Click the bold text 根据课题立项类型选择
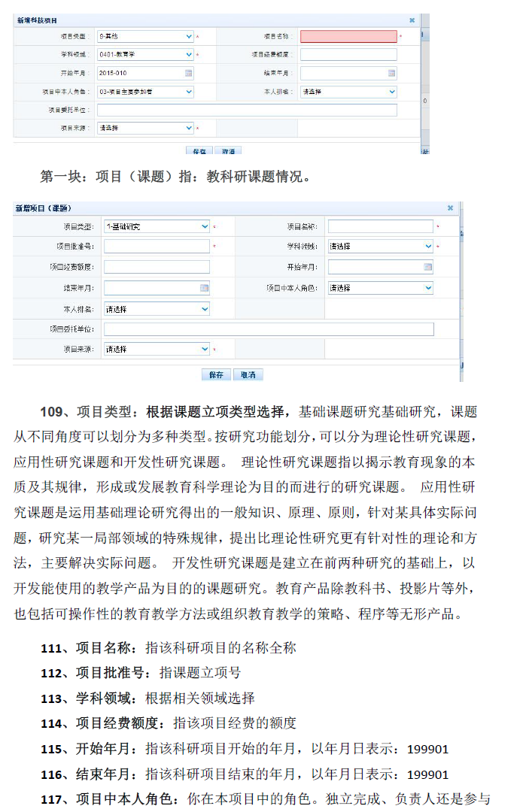 click(x=215, y=412)
